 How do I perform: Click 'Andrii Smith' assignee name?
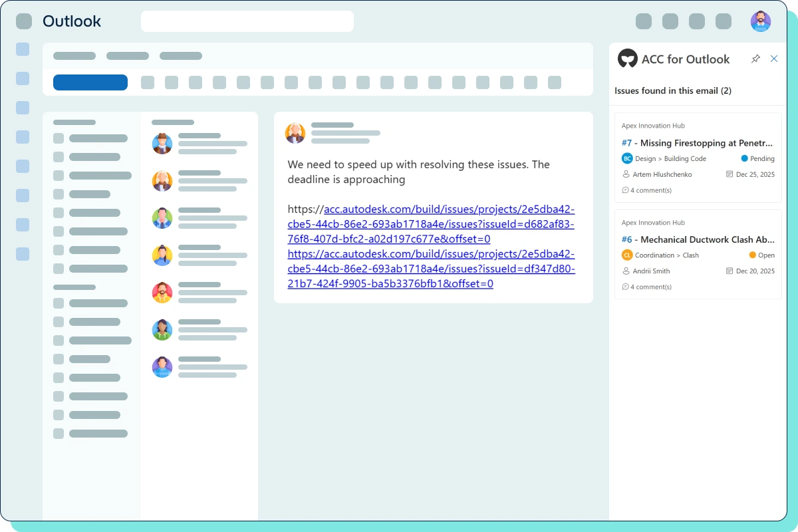(651, 271)
